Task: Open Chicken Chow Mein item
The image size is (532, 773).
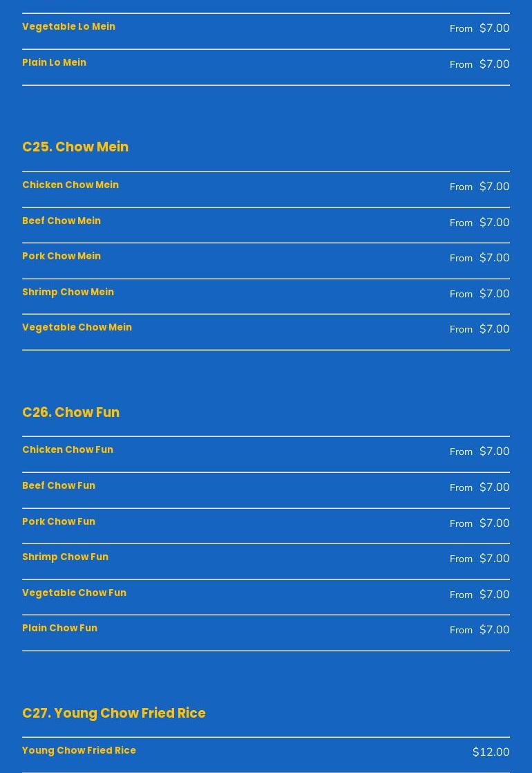Action: [x=70, y=185]
